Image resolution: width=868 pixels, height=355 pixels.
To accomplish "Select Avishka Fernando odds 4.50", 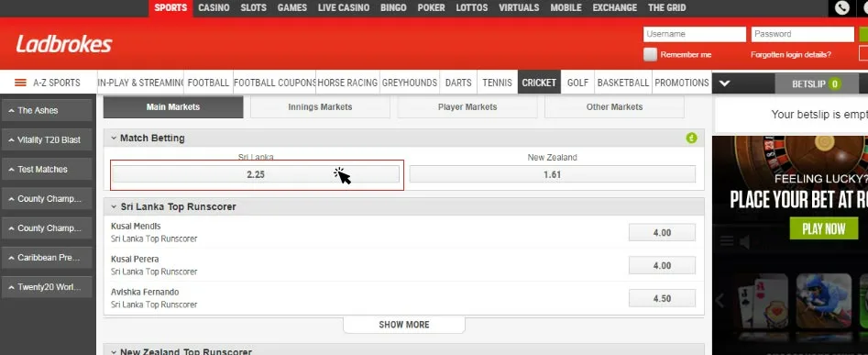I will pos(662,298).
